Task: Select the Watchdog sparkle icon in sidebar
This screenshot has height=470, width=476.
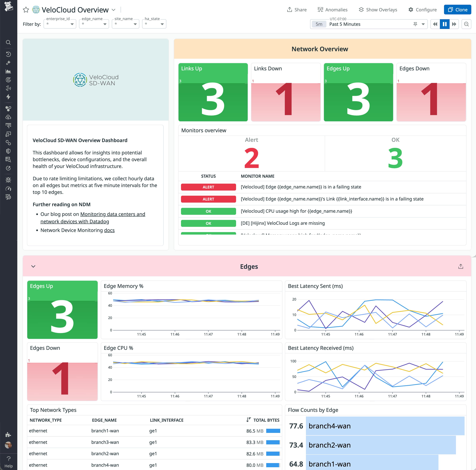Action: (x=8, y=63)
